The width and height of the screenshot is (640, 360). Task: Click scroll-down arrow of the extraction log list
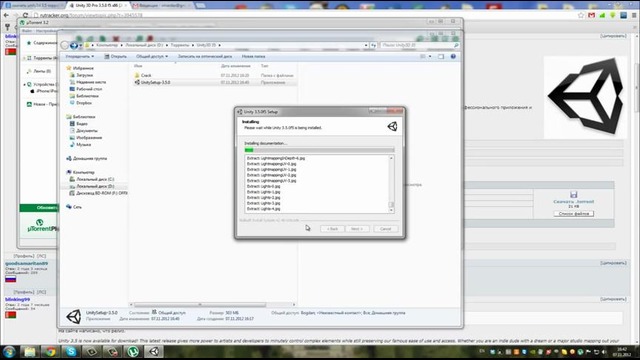(391, 210)
